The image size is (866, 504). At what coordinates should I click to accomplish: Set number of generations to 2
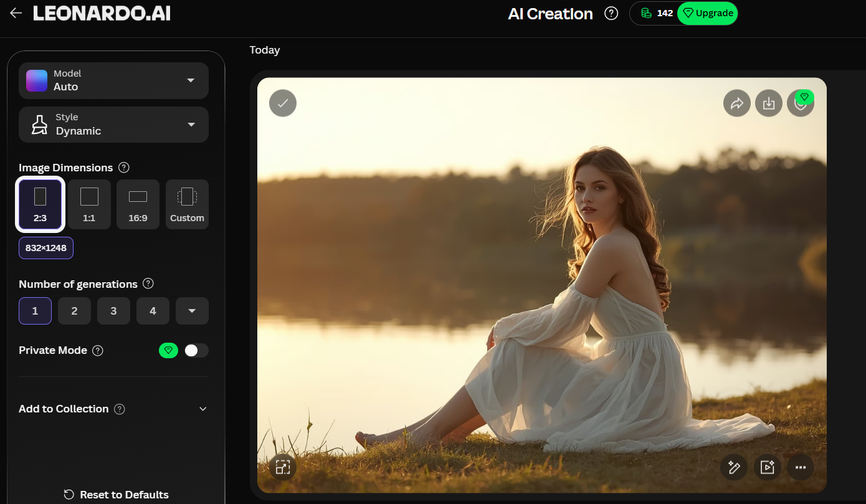(x=74, y=311)
